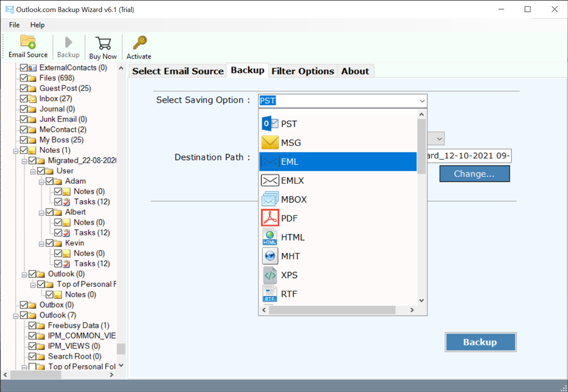Toggle the MeContact (2) checkbox

coord(24,130)
